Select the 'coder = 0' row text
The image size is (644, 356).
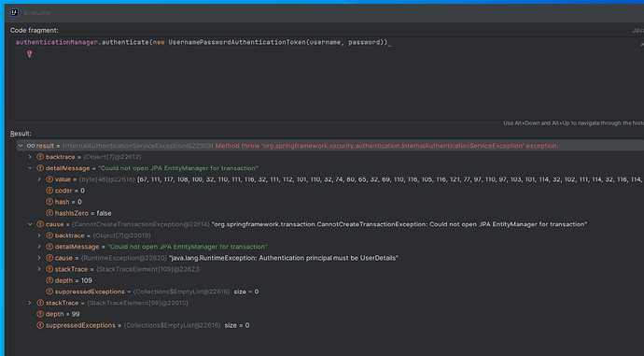pyautogui.click(x=70, y=191)
